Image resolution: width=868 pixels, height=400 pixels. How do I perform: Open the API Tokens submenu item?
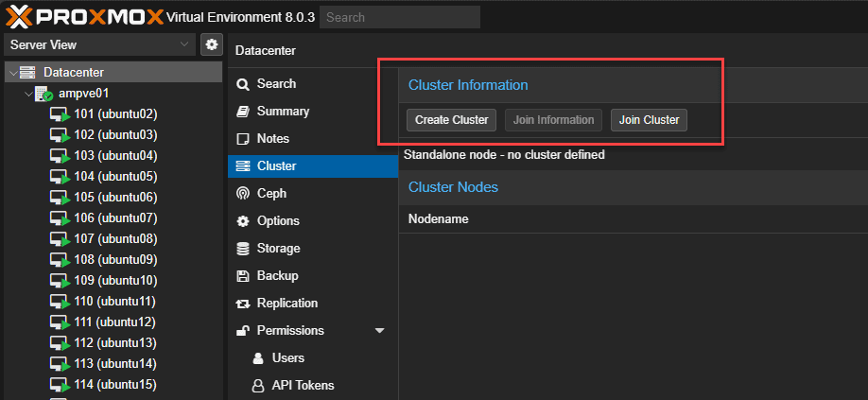click(313, 386)
